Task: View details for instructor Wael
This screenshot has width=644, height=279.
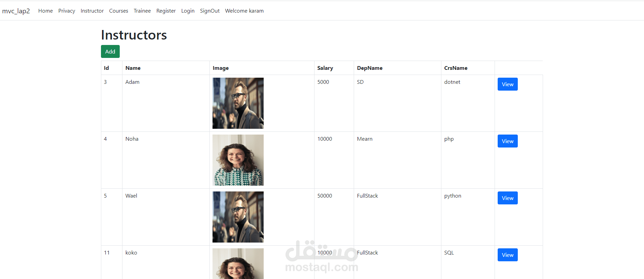Action: coord(508,198)
